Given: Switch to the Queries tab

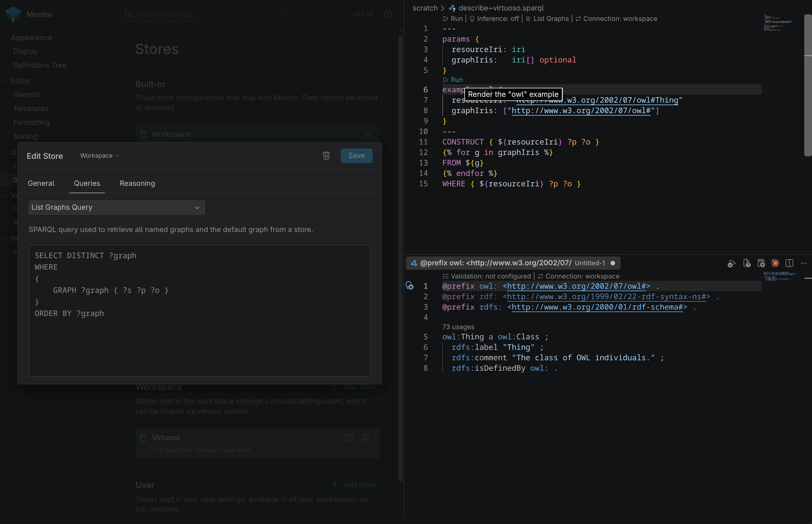Looking at the screenshot, I should point(87,183).
